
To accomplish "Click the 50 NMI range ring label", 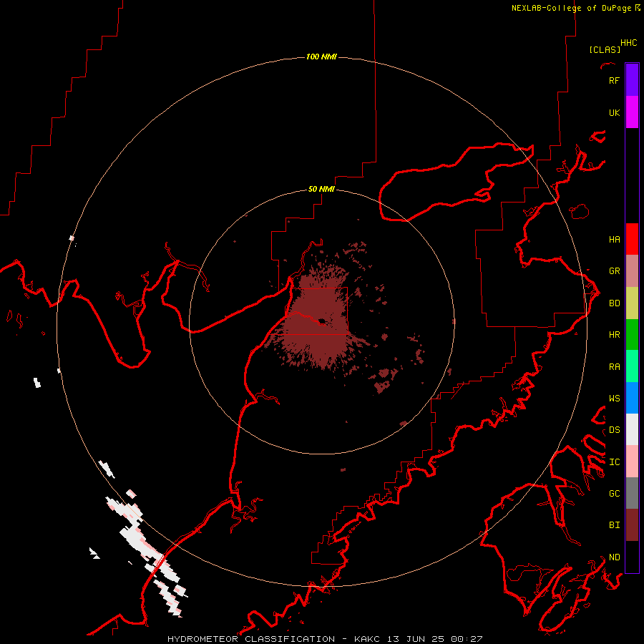I will coord(321,189).
